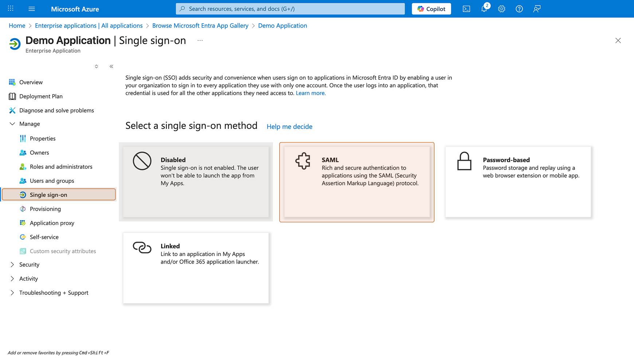The image size is (634, 364).
Task: Expand Troubleshooting + Support section
Action: click(12, 293)
